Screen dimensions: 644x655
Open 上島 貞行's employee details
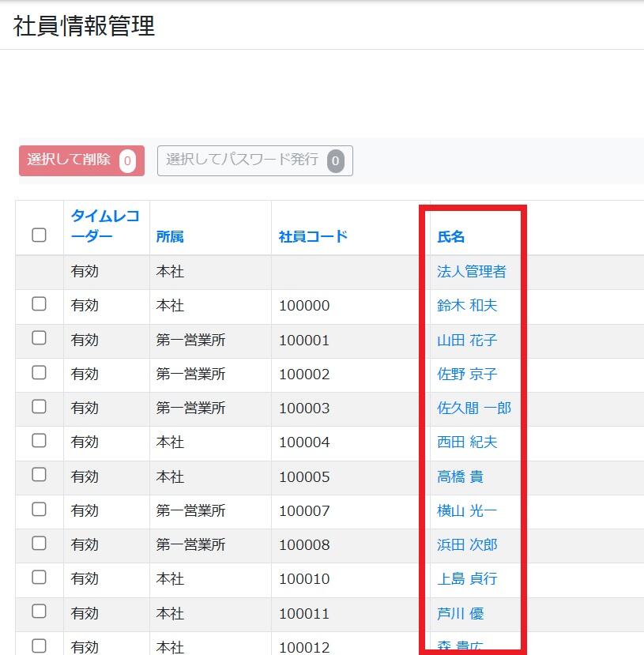tap(469, 579)
